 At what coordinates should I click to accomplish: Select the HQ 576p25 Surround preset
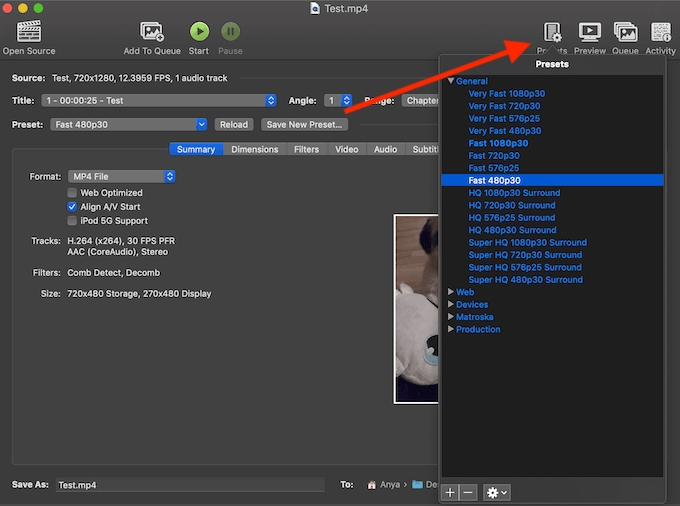(512, 218)
